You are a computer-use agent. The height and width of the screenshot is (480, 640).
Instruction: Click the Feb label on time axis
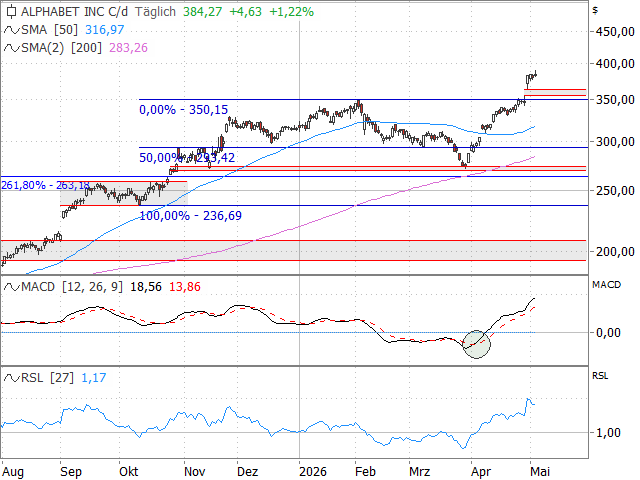(365, 472)
